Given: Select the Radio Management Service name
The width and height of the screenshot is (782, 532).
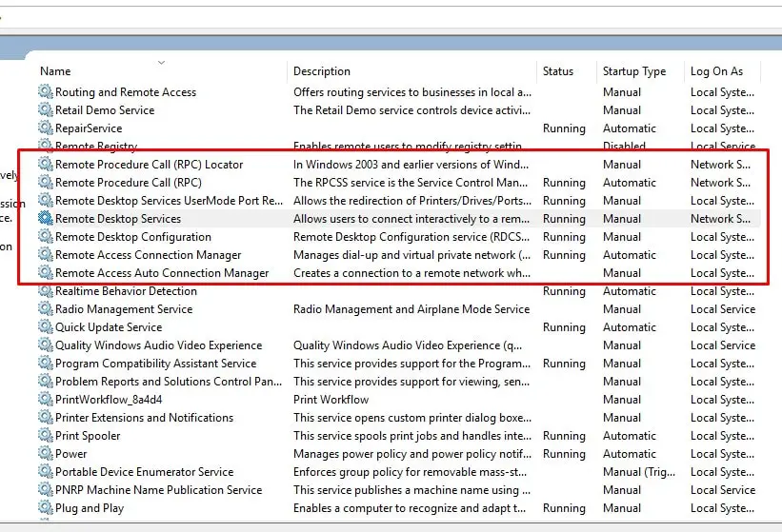Looking at the screenshot, I should 124,309.
